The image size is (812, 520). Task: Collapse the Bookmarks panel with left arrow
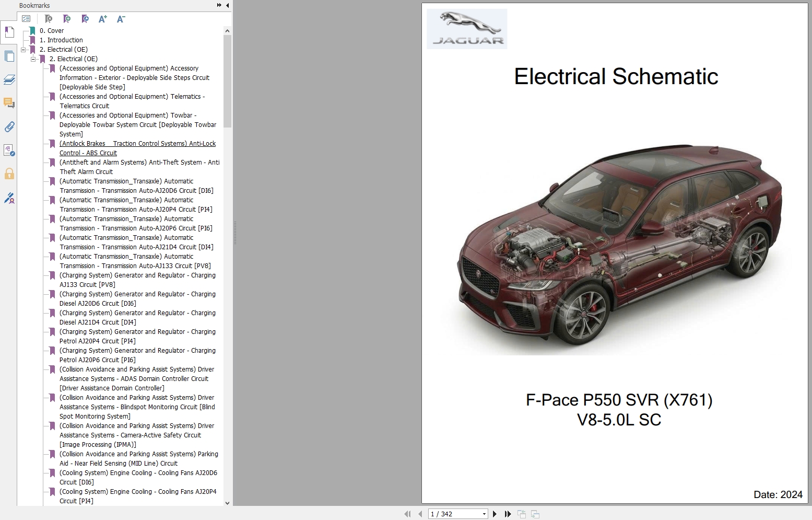(228, 5)
